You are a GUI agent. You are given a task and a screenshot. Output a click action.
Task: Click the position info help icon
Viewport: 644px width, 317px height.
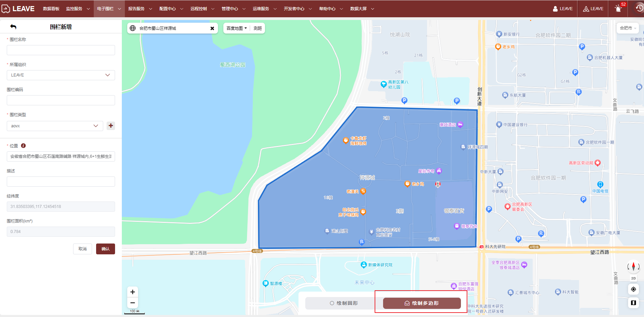[x=23, y=146]
